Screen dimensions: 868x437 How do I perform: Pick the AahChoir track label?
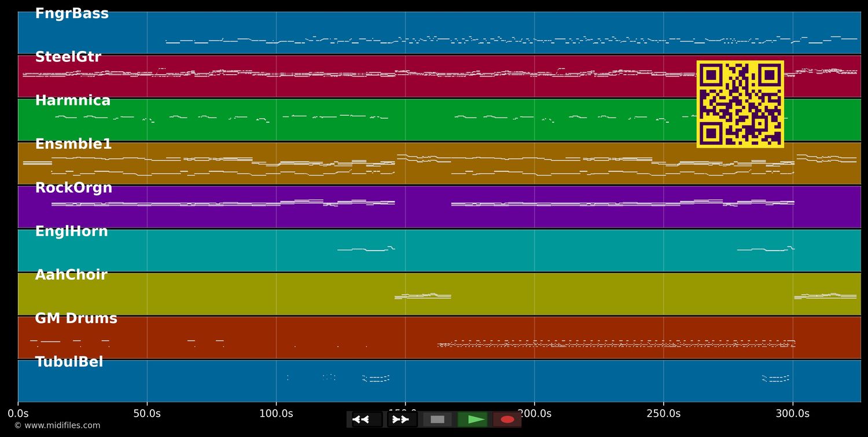click(x=71, y=275)
